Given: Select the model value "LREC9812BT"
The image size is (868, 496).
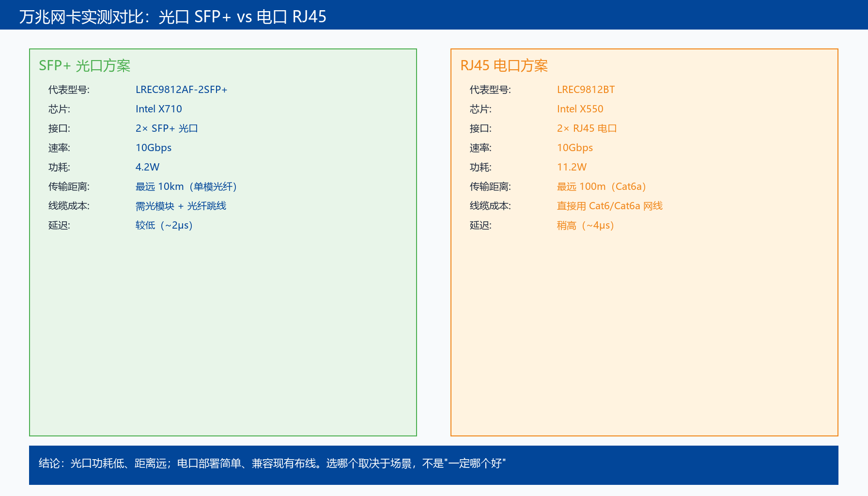Looking at the screenshot, I should pyautogui.click(x=586, y=90).
